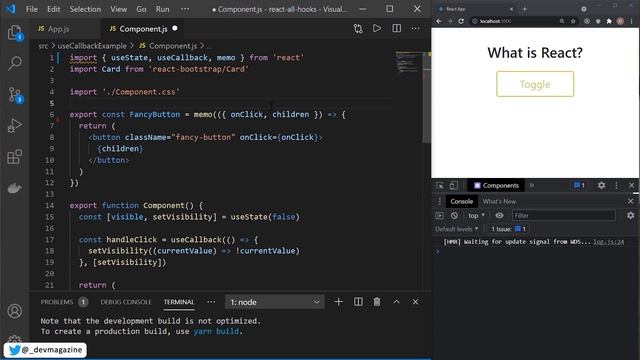Switch to the DEBUG CONSOLE tab
Viewport: 640px width, 360px height.
(x=126, y=302)
